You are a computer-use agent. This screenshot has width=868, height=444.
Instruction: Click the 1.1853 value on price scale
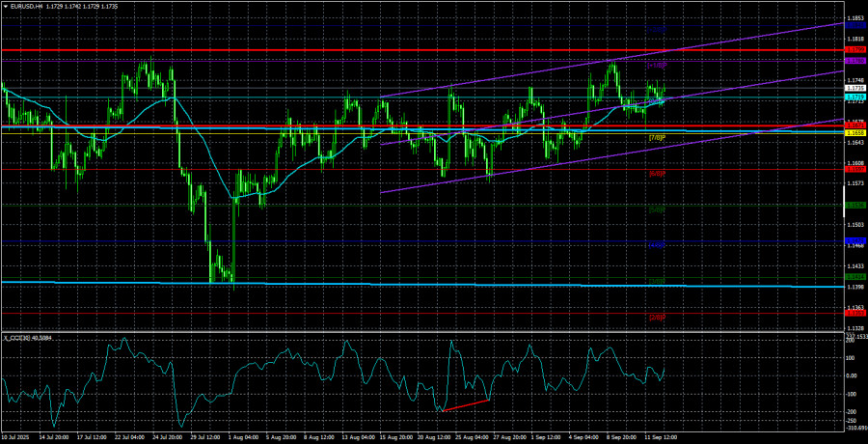click(x=854, y=18)
